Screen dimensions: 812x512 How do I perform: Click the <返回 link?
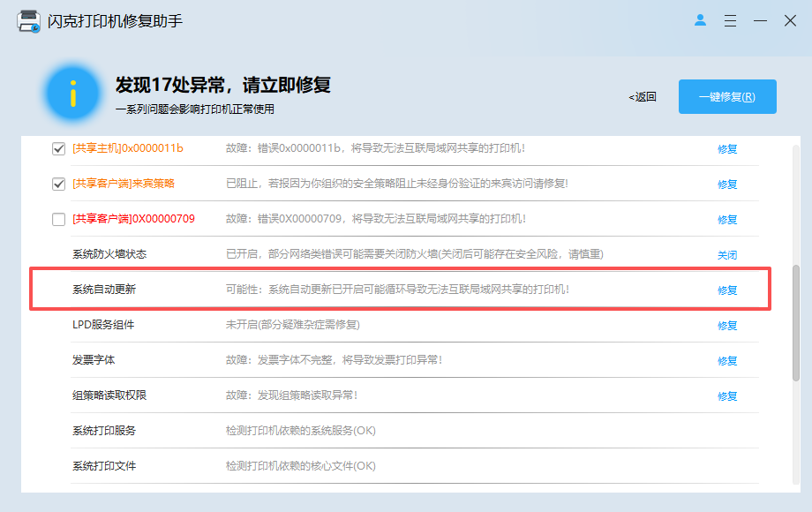(643, 97)
